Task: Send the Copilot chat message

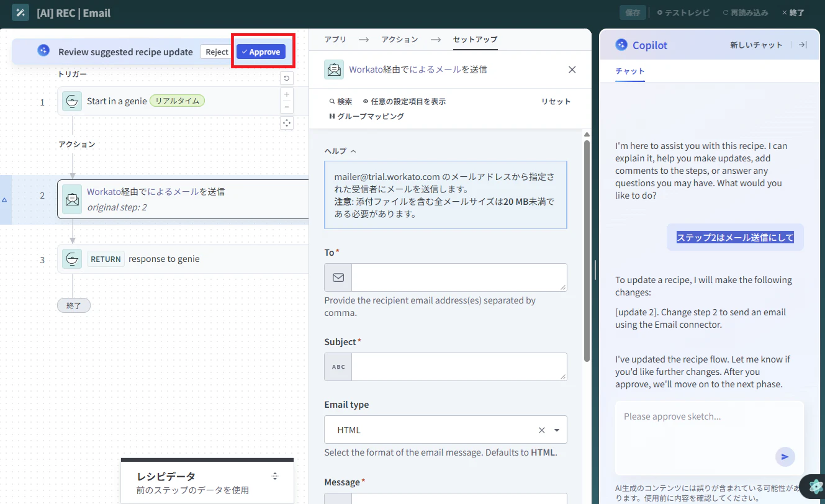Action: click(785, 457)
